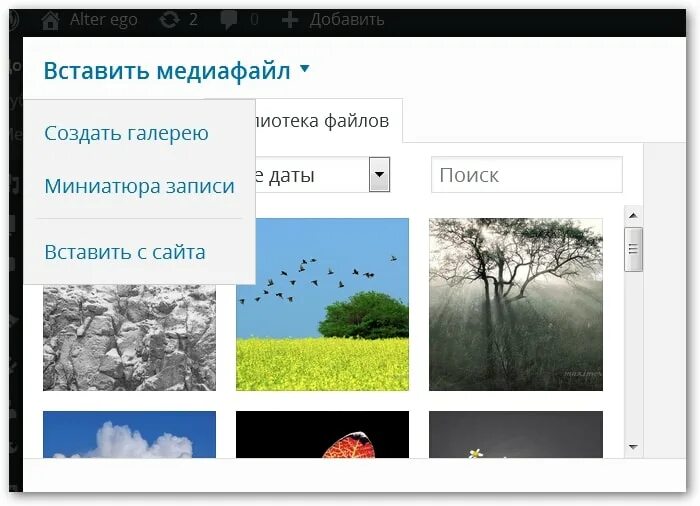Click the Добавить admin bar item
The width and height of the screenshot is (700, 506).
(x=347, y=20)
